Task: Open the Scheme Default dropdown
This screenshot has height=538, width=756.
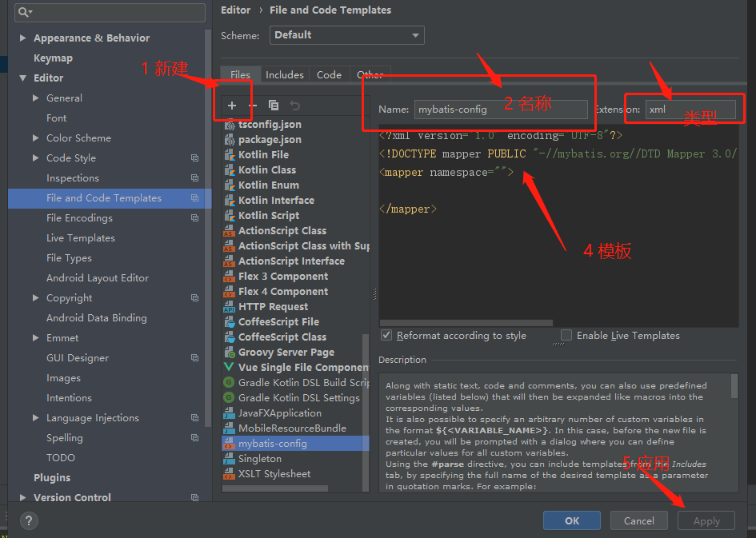Action: 346,35
